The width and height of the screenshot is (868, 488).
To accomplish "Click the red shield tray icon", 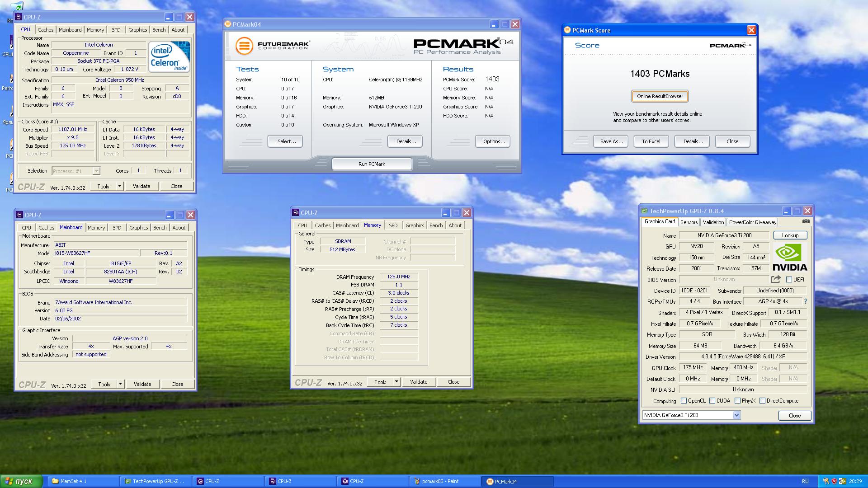I will coord(834,481).
